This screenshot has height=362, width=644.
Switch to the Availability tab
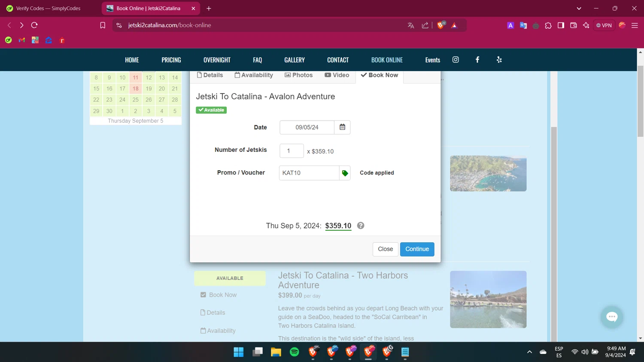(254, 75)
